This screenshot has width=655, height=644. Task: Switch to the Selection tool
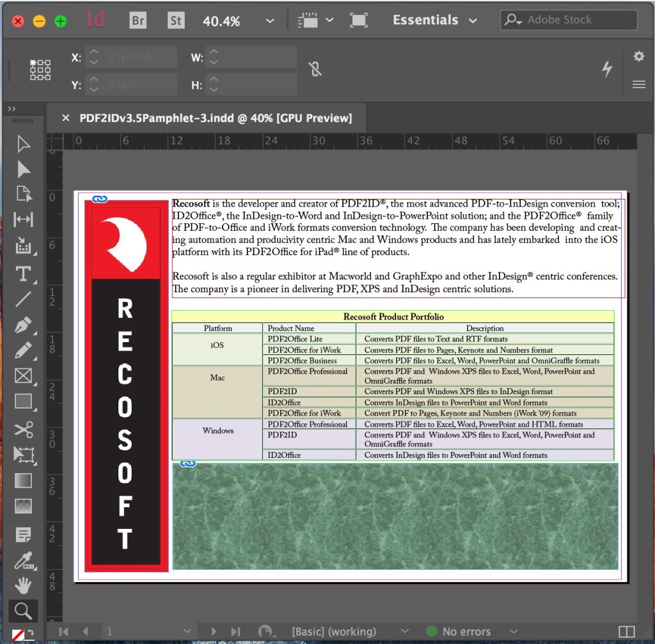[x=24, y=144]
